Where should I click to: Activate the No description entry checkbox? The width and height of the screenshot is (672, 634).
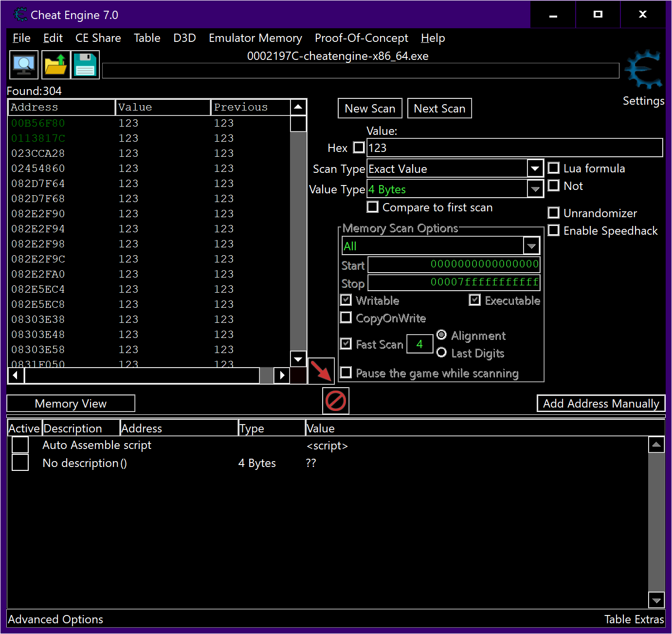pos(20,463)
